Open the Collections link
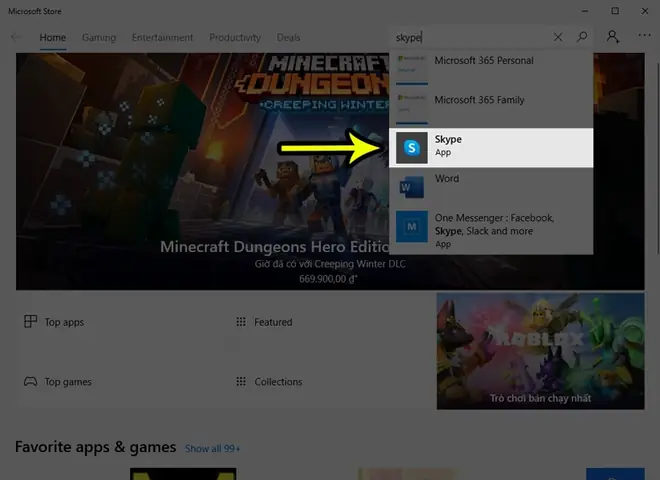This screenshot has width=660, height=480. tap(278, 382)
